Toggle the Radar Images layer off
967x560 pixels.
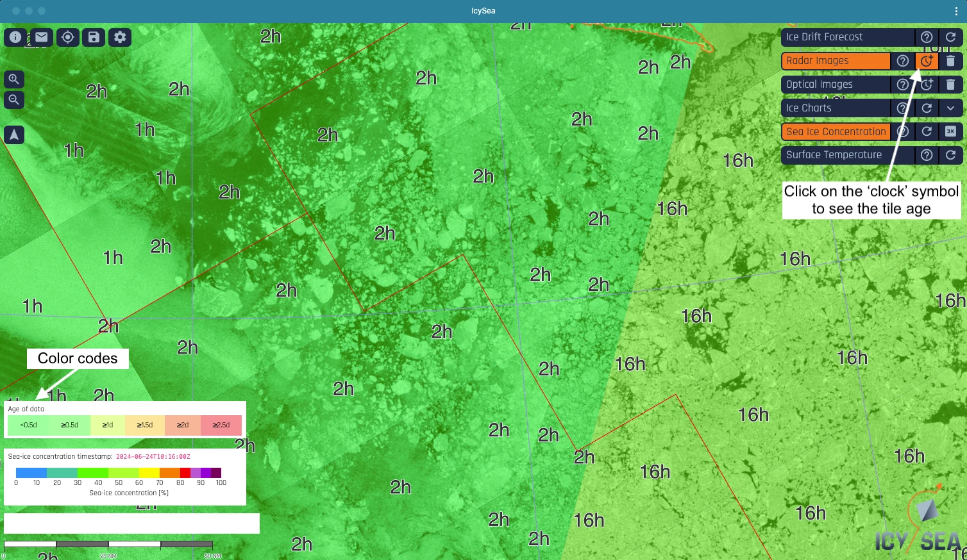click(x=836, y=61)
